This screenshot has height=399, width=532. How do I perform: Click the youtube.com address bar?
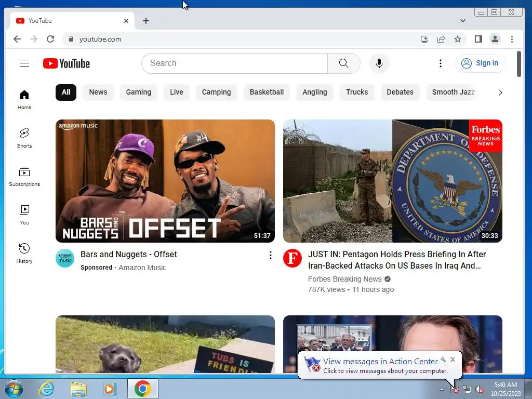click(x=237, y=39)
